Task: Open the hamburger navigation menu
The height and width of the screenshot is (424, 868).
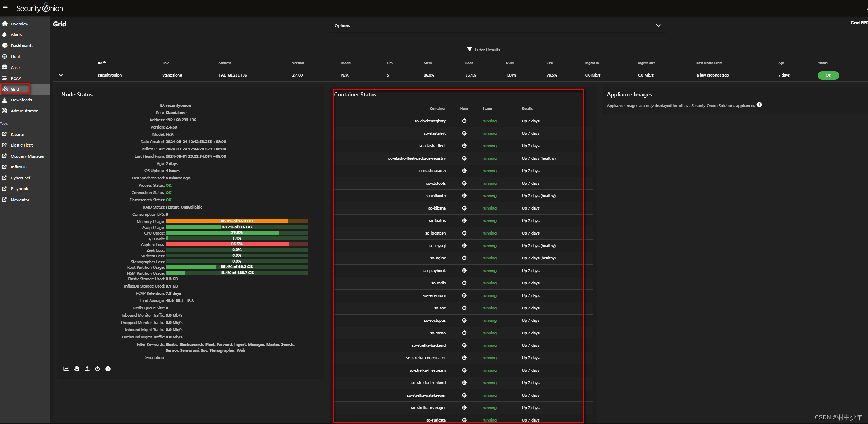Action: coord(5,8)
